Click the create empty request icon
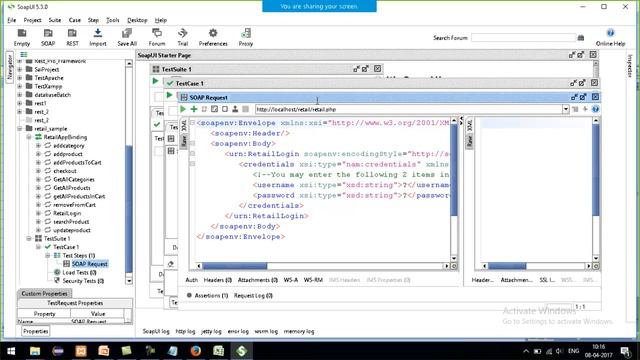 tap(214, 109)
